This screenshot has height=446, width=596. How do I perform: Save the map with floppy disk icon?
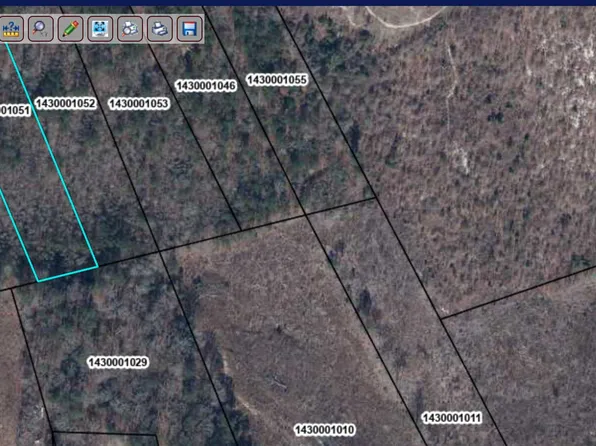189,29
